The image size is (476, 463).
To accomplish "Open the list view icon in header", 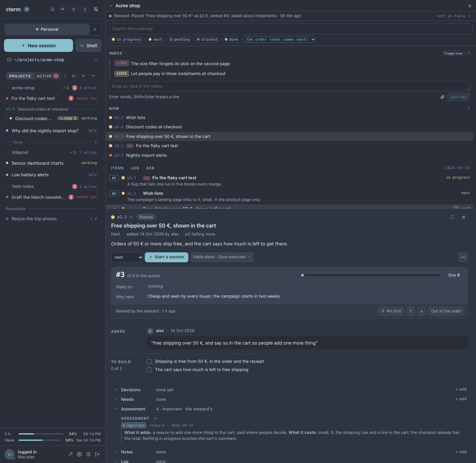I will [x=74, y=9].
